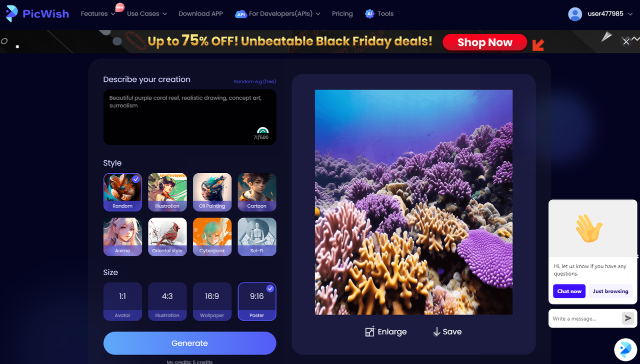Screen dimensions: 640x364
Task: Expand the Use Cases dropdown
Action: tap(147, 13)
